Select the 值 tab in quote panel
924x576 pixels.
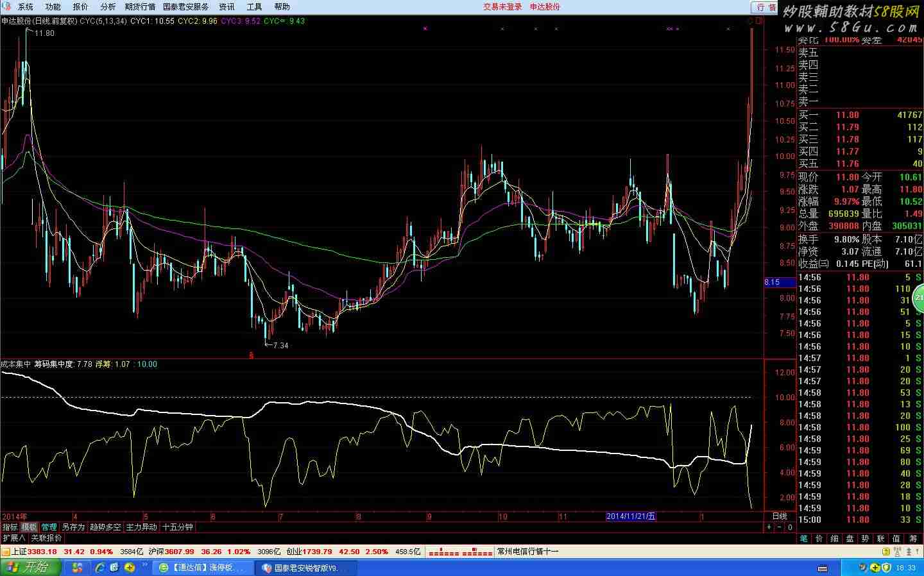pyautogui.click(x=896, y=538)
